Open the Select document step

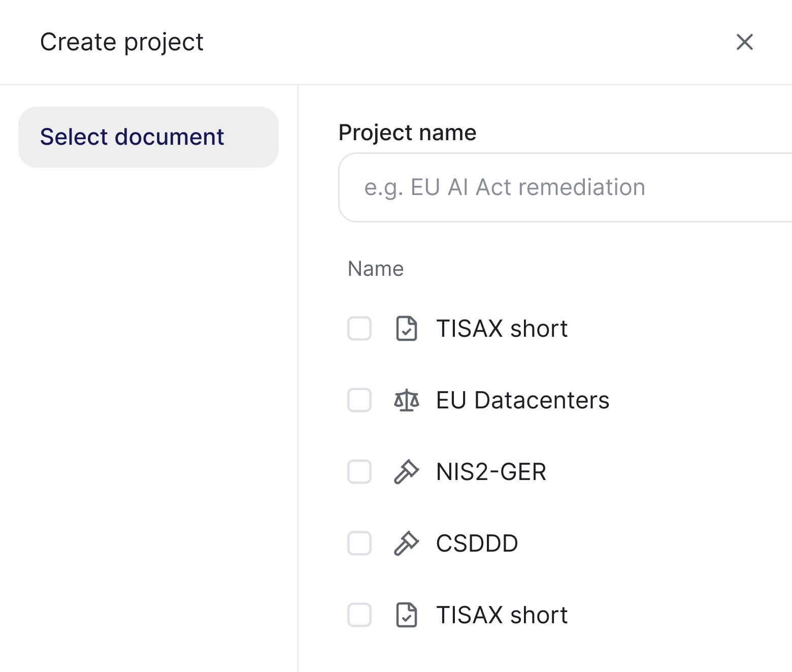pos(148,137)
